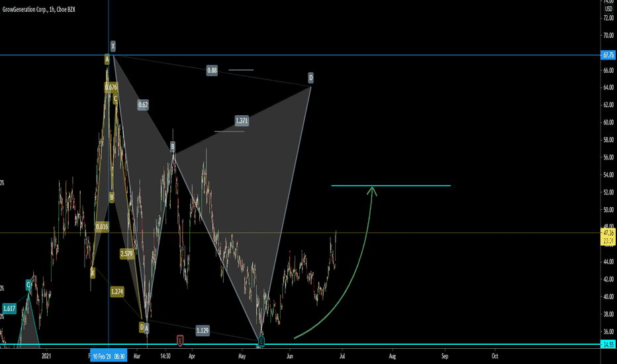Click the Oct label on time axis
This screenshot has height=364, width=617.
(x=495, y=356)
